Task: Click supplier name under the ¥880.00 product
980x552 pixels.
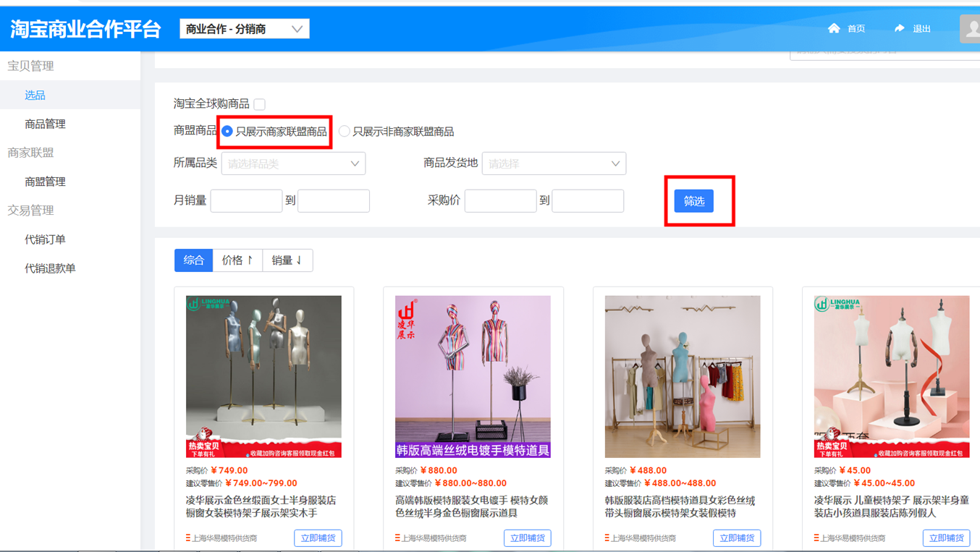Action: point(434,538)
